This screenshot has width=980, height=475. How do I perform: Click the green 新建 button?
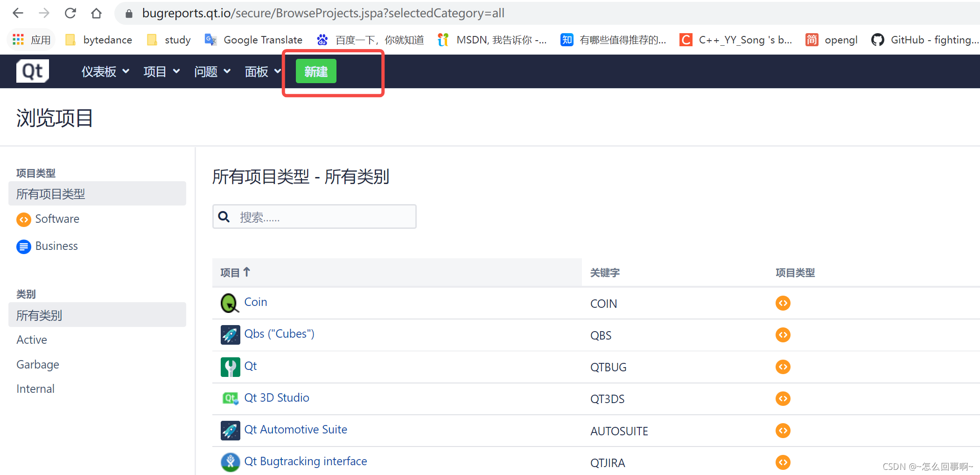coord(315,71)
